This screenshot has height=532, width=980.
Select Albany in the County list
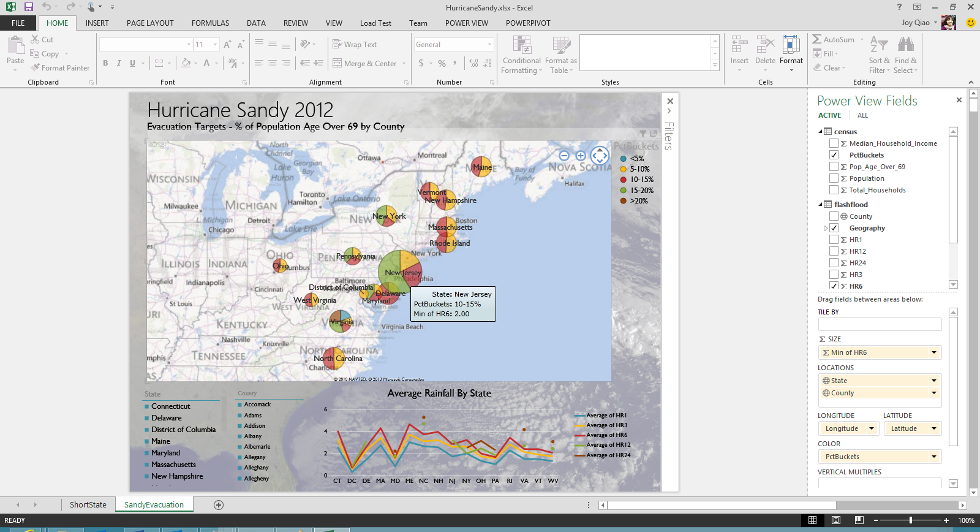tap(253, 436)
